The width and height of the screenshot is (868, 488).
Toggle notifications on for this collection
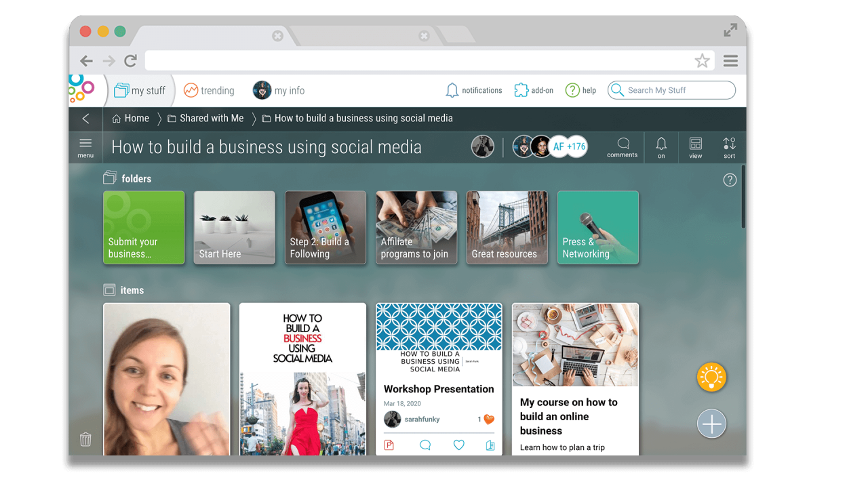coord(661,146)
